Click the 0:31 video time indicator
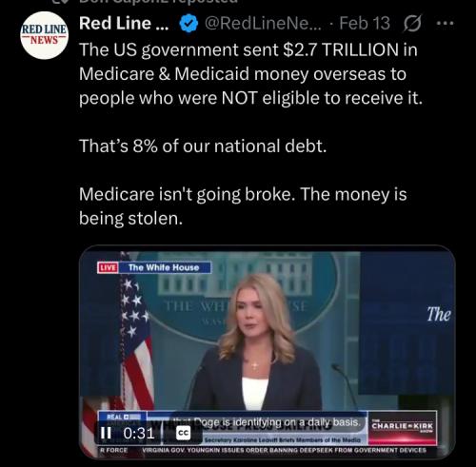This screenshot has width=476, height=467. point(139,433)
